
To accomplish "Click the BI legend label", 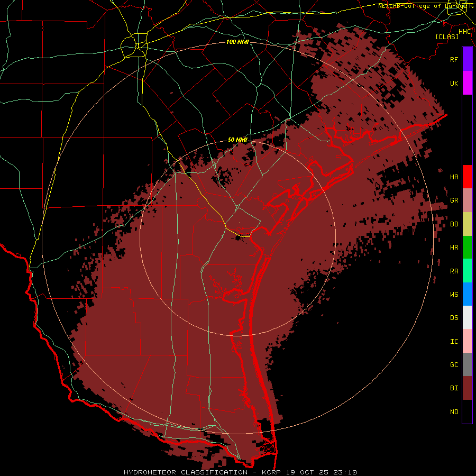I will (x=454, y=388).
